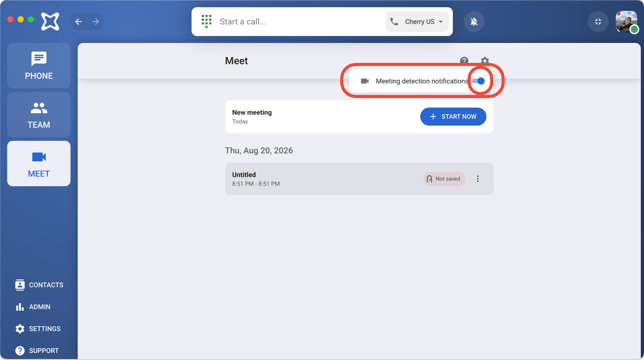This screenshot has height=360, width=644.
Task: Open Support from the sidebar
Action: (x=37, y=351)
